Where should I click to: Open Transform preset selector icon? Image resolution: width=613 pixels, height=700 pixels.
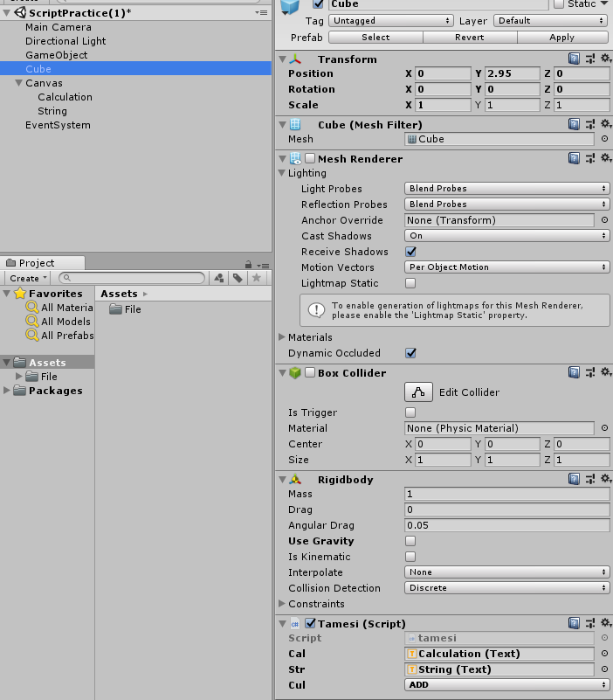589,59
